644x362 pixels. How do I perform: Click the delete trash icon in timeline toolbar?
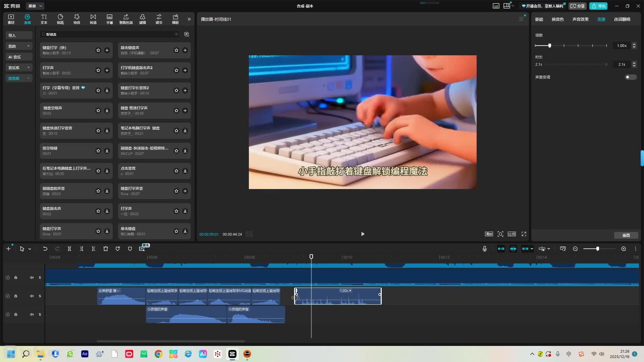tap(106, 249)
